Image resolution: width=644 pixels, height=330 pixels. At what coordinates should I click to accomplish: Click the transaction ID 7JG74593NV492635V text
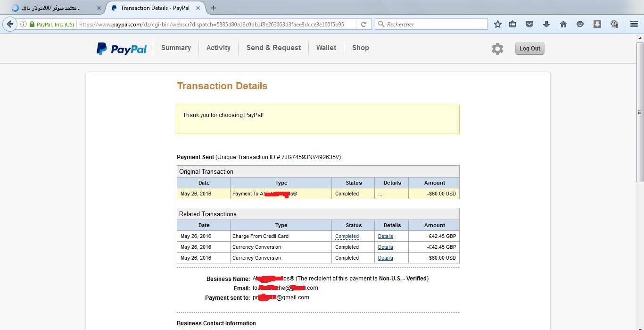[x=311, y=157]
